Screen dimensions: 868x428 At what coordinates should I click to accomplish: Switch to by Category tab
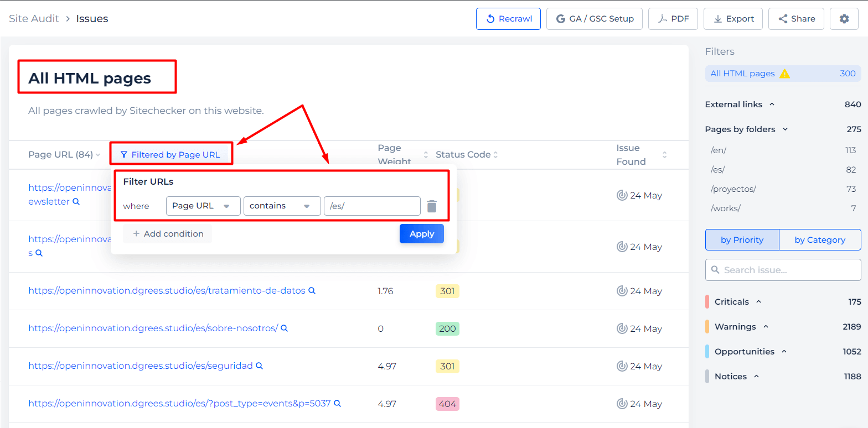click(820, 240)
